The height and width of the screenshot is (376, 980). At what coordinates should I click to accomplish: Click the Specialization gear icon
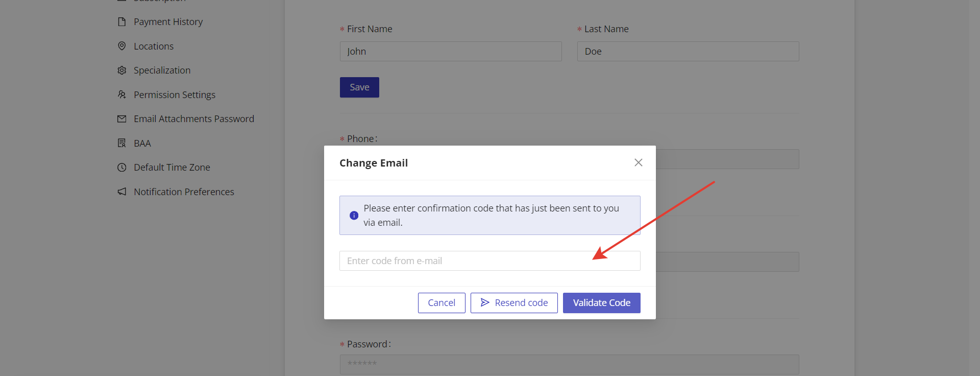(x=121, y=70)
